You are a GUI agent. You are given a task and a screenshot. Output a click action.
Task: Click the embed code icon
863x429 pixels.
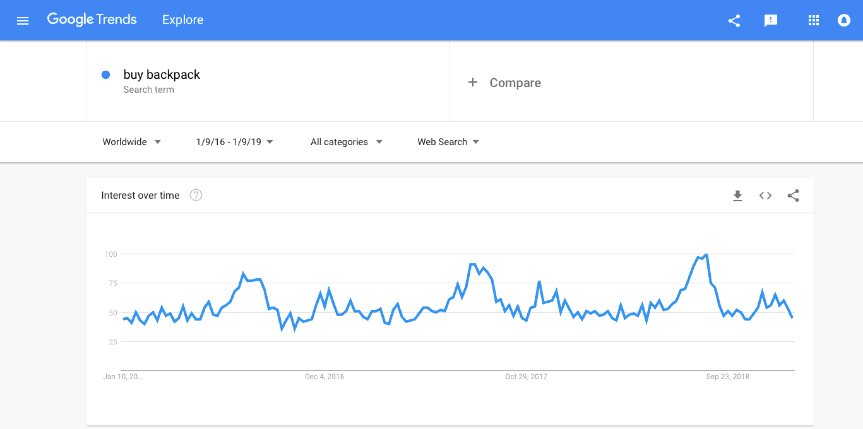coord(765,196)
